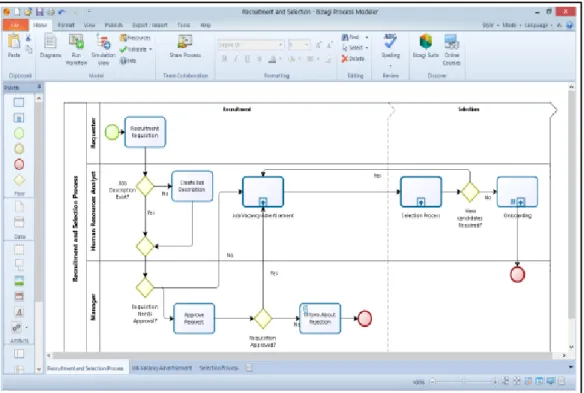Viewport: 584px width, 393px height.
Task: Select the Gateway diamond in palette
Action: [x=19, y=180]
